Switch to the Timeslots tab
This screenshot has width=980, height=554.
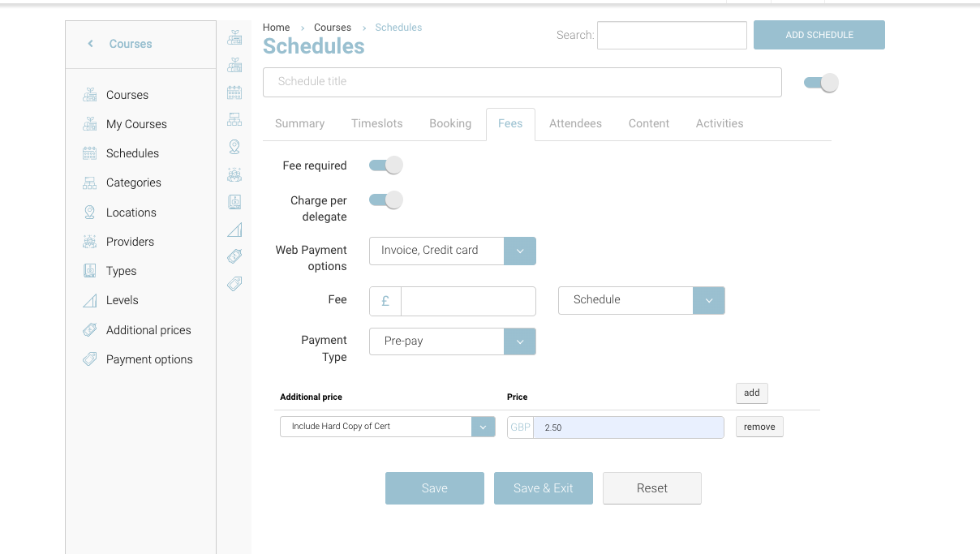pyautogui.click(x=376, y=124)
